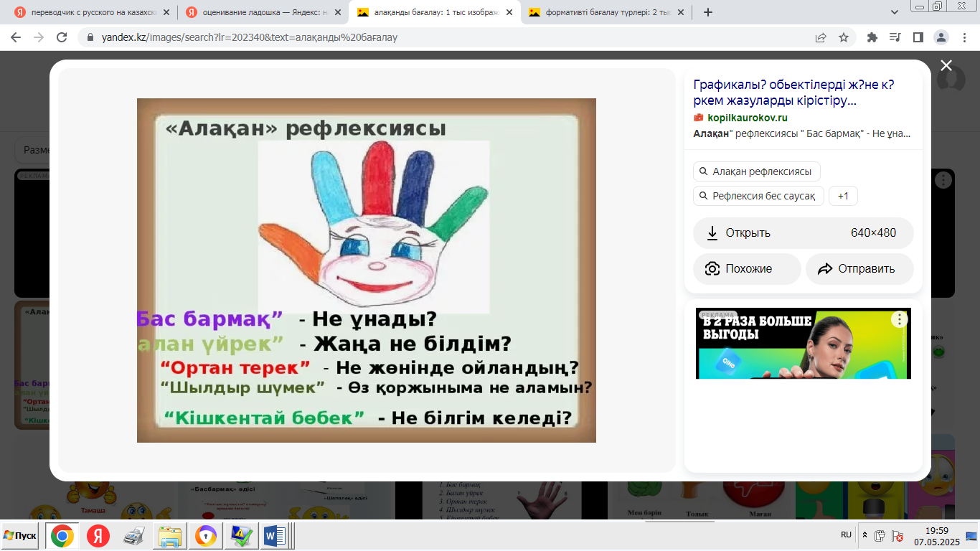The width and height of the screenshot is (980, 551).
Task: Open the round orange keyhole taskbar app
Action: [206, 536]
